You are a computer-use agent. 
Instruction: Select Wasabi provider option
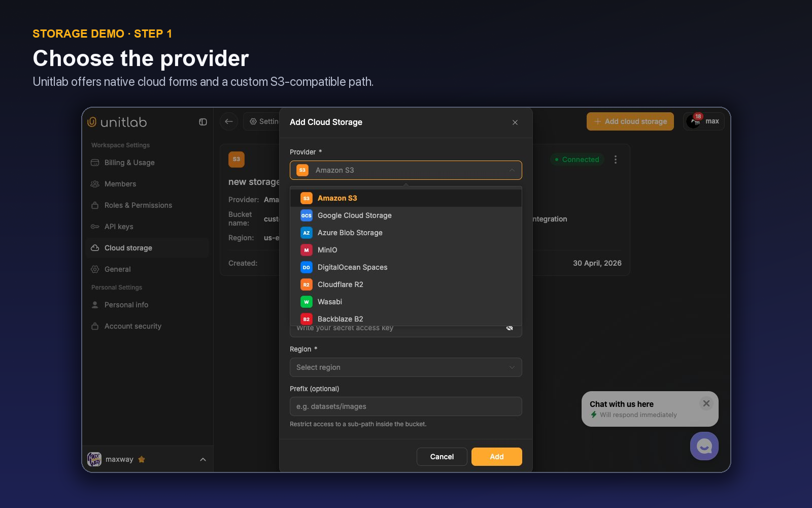coord(406,302)
